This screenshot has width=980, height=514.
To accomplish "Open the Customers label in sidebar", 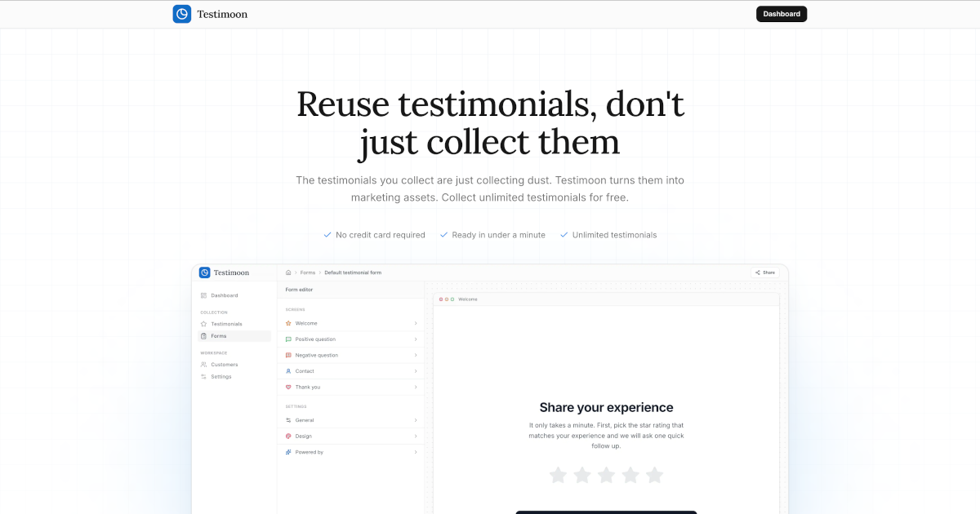I will pyautogui.click(x=225, y=365).
